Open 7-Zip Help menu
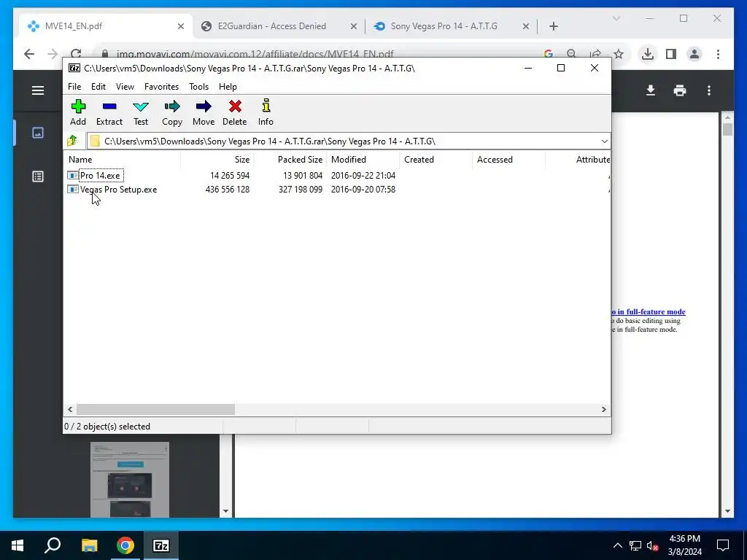The height and width of the screenshot is (560, 747). [x=228, y=87]
